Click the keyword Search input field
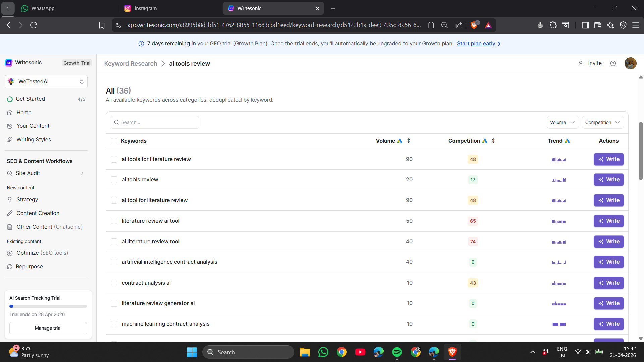Viewport: 644px width, 362px height. coord(155,122)
